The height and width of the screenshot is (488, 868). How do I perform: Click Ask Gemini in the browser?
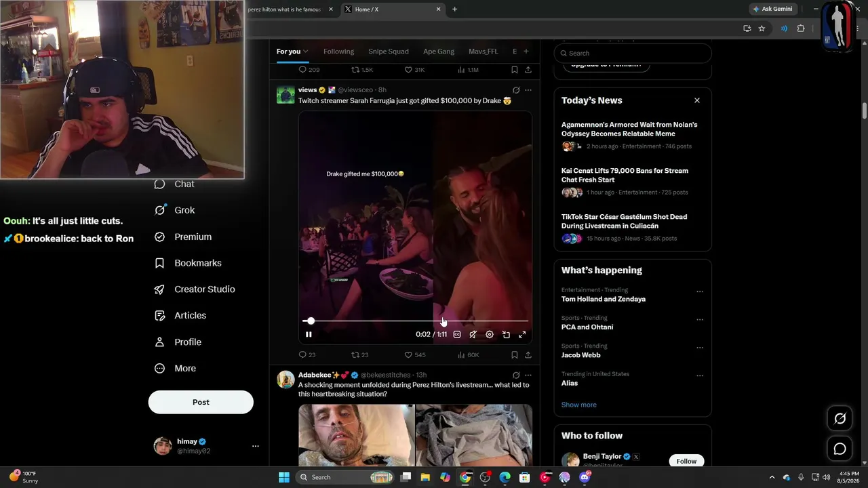tap(772, 9)
